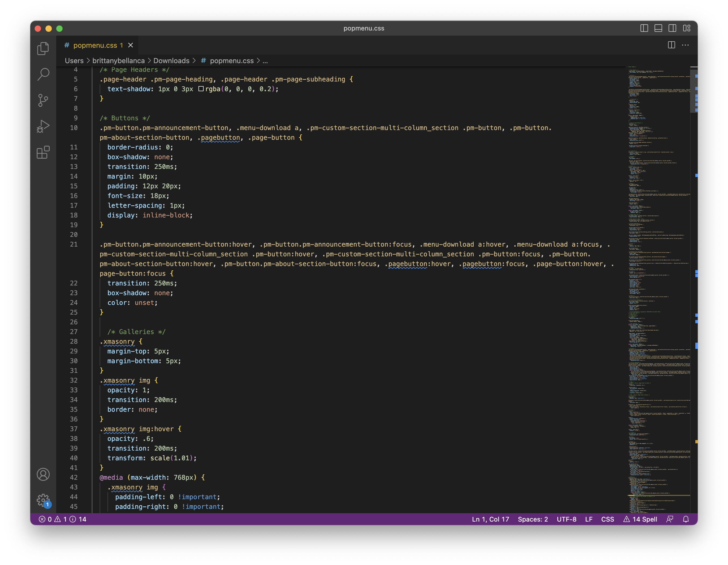Close the popmenu.css tab
This screenshot has height=565, width=728.
[x=131, y=45]
